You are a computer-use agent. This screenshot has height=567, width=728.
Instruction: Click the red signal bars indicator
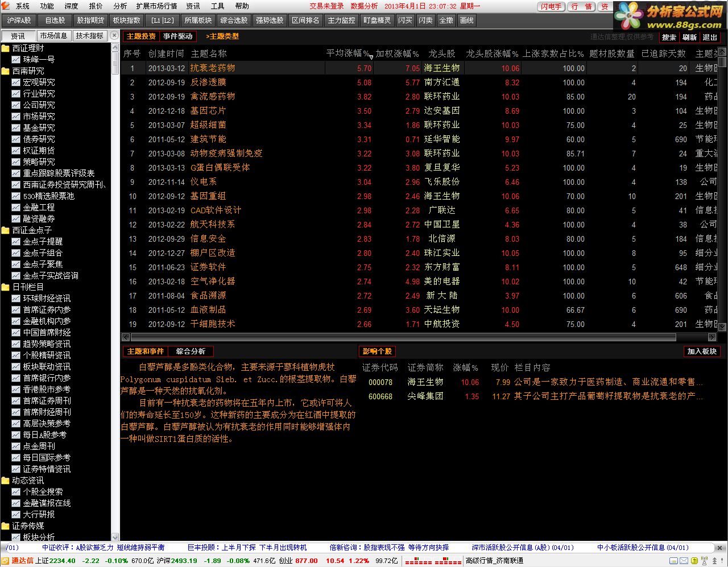point(433,561)
